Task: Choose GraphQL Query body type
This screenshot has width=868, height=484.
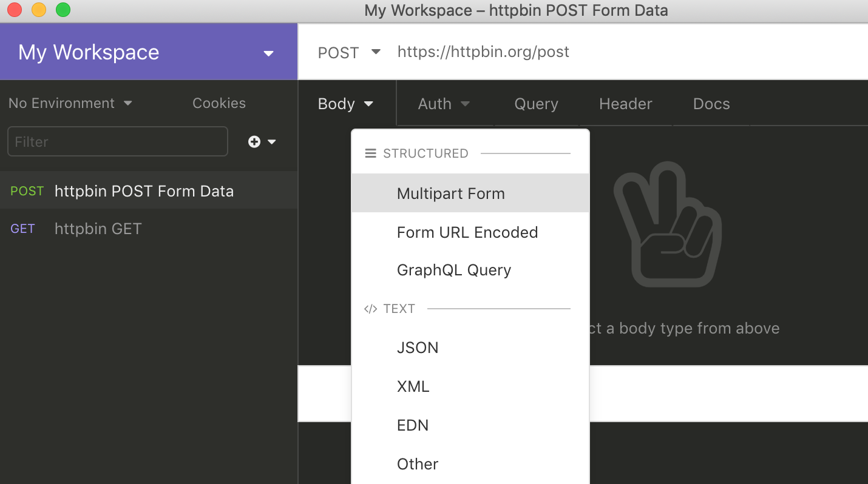Action: pos(470,270)
